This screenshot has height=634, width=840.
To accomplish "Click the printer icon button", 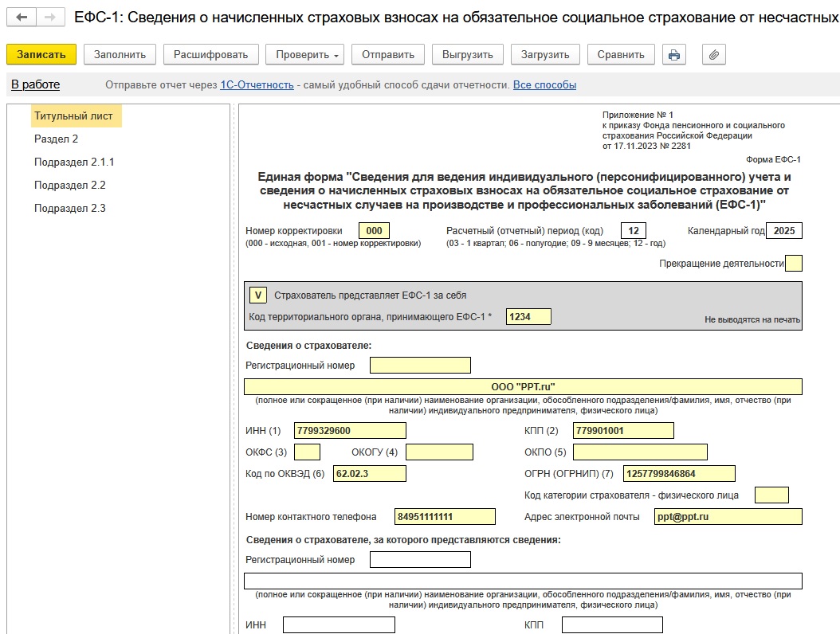I will point(674,55).
